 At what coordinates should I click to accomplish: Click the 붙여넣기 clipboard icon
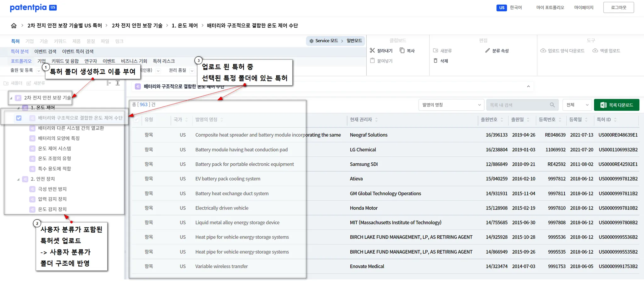click(372, 60)
